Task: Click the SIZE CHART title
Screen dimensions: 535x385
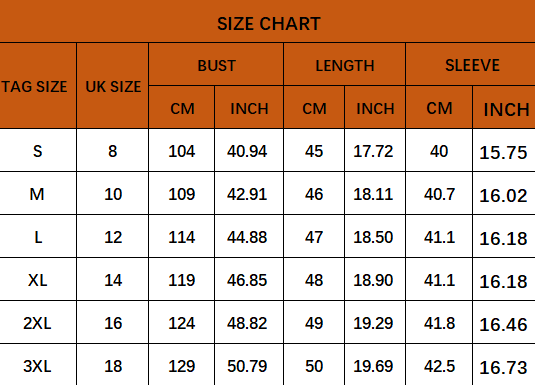Action: pos(269,24)
